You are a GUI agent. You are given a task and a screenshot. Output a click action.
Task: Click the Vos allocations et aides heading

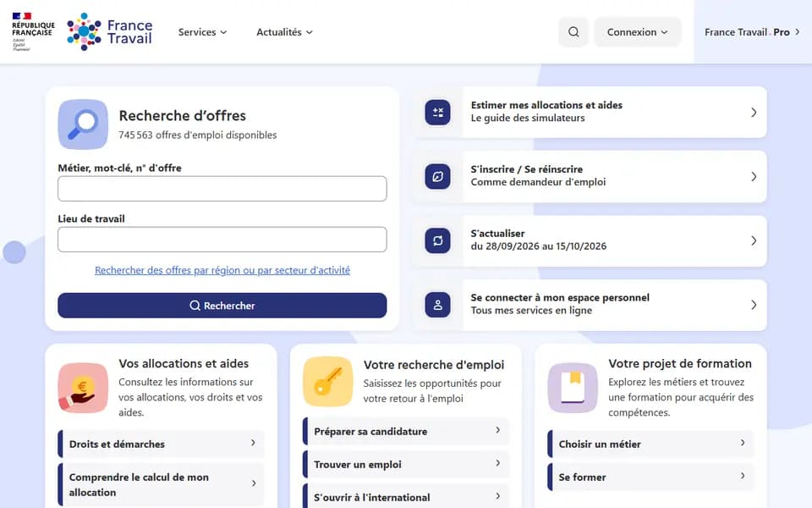pos(184,364)
